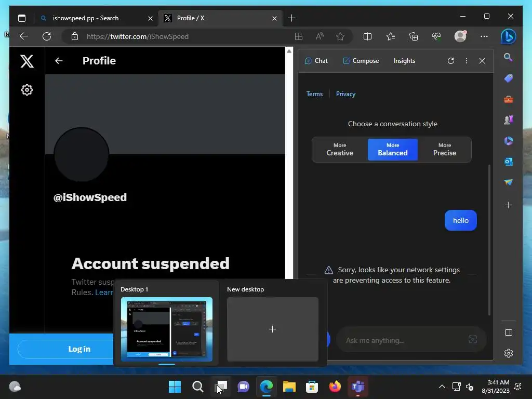Open the X logo home link

coord(27,61)
